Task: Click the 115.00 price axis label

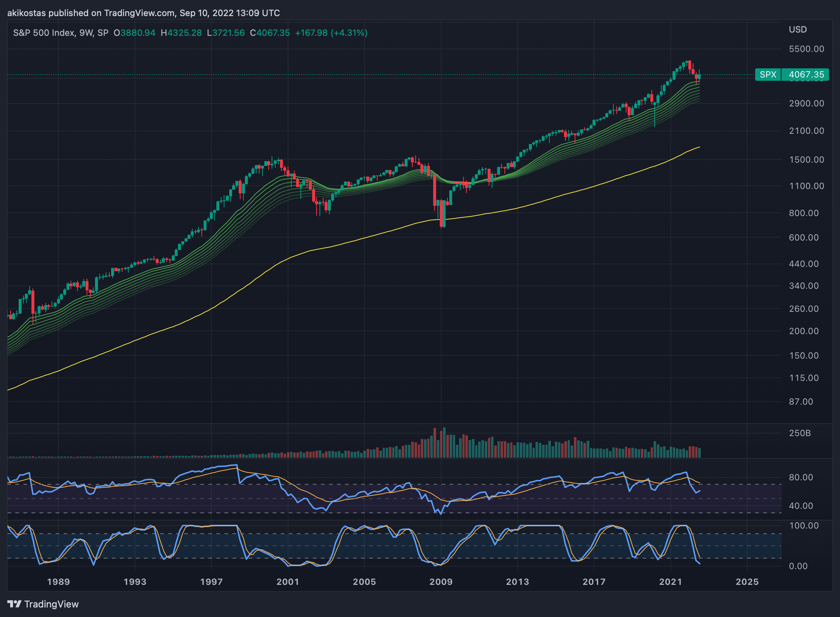Action: (x=804, y=378)
